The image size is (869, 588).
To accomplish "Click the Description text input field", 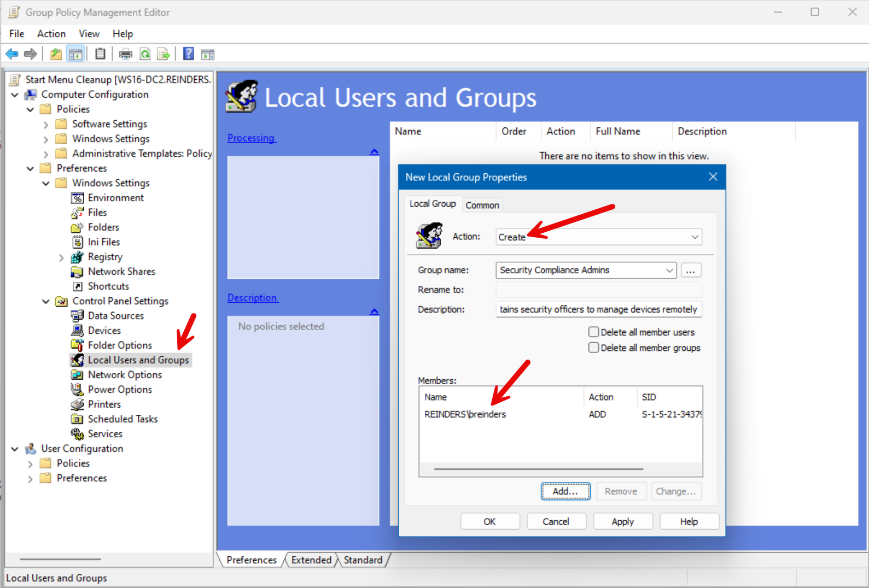I will coord(598,309).
